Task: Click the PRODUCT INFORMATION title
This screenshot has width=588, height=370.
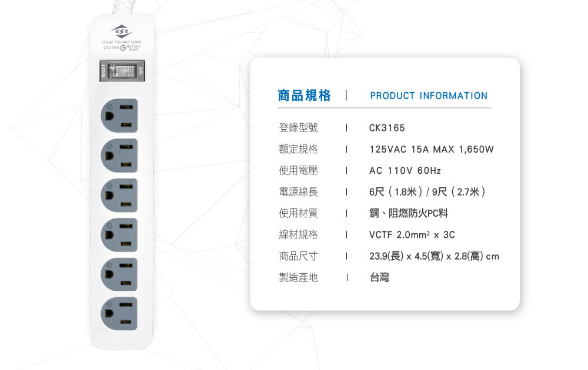Action: click(x=429, y=96)
